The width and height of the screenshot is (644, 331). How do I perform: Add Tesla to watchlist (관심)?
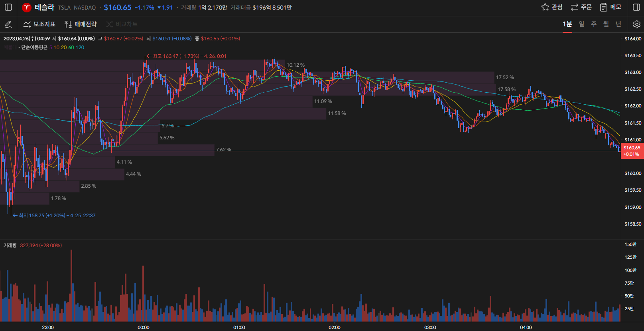[552, 7]
